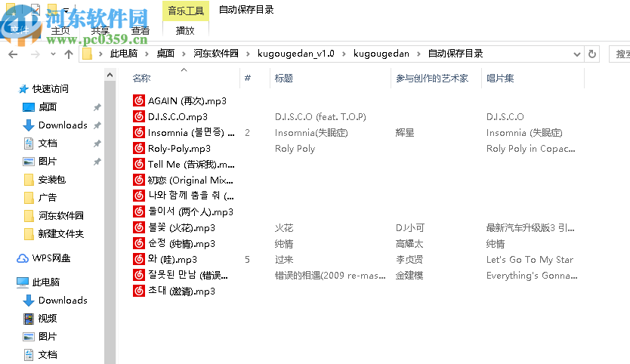The width and height of the screenshot is (630, 364).
Task: Click the Forward navigation arrow
Action: point(36,54)
